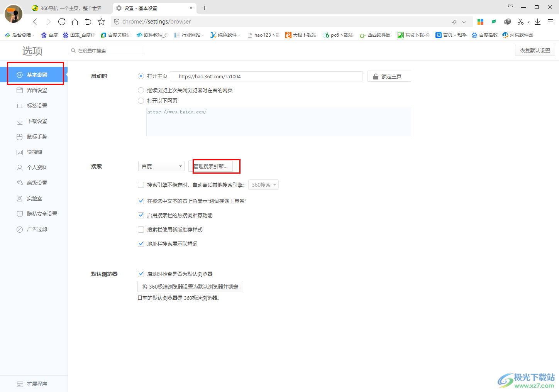Open 快捷键 in the sidebar

[x=34, y=152]
